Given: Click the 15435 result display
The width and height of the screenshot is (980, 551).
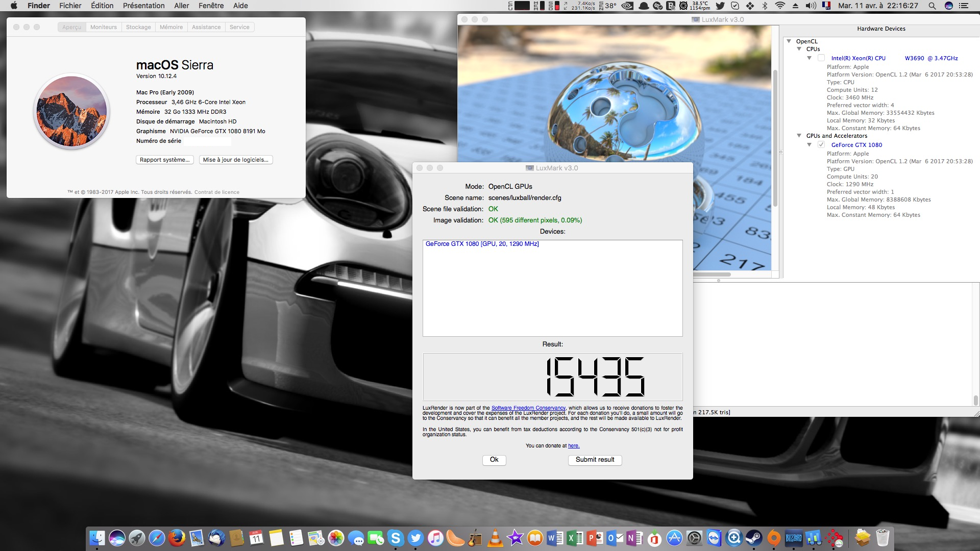Looking at the screenshot, I should 553,377.
